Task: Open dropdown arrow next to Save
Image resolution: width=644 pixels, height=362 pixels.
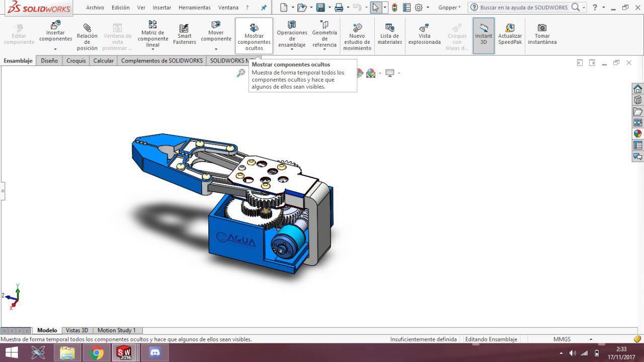Action: point(329,8)
